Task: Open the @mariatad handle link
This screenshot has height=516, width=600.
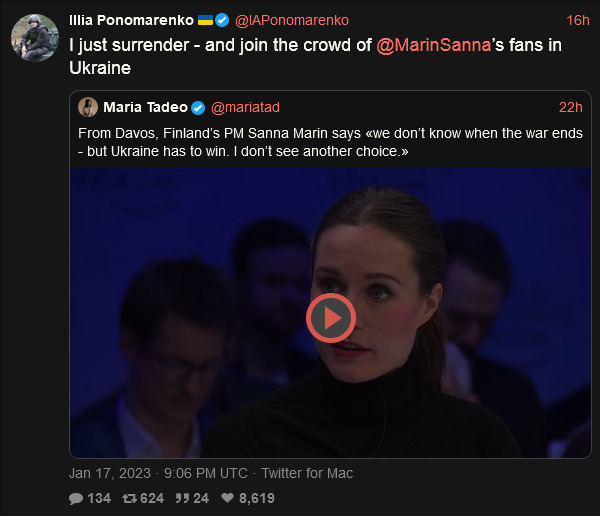Action: pos(244,107)
